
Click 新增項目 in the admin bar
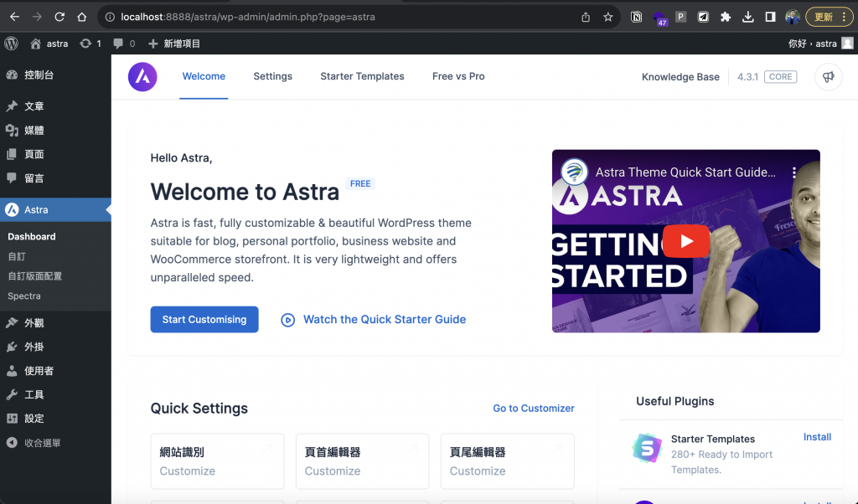coord(174,44)
